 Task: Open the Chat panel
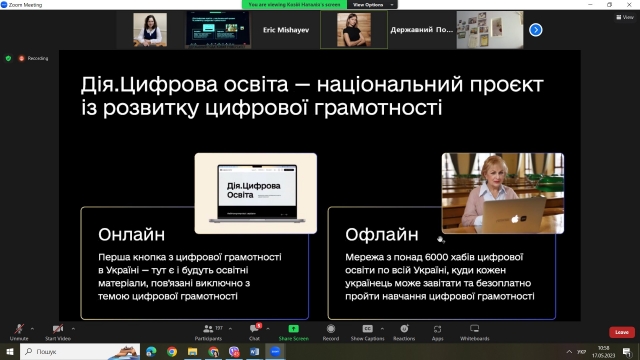point(255,332)
